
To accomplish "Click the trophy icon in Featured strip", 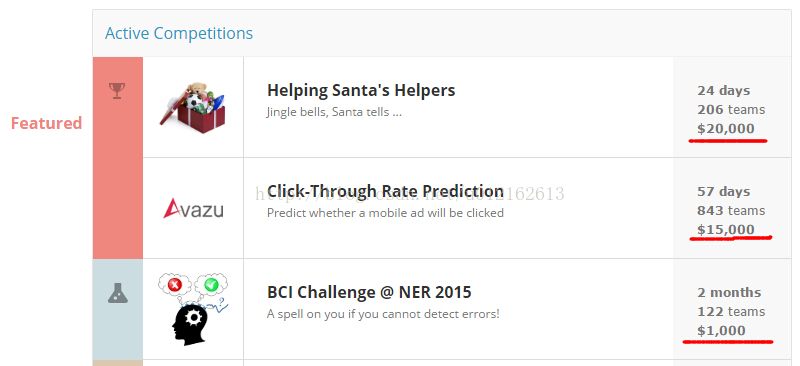I will [117, 91].
